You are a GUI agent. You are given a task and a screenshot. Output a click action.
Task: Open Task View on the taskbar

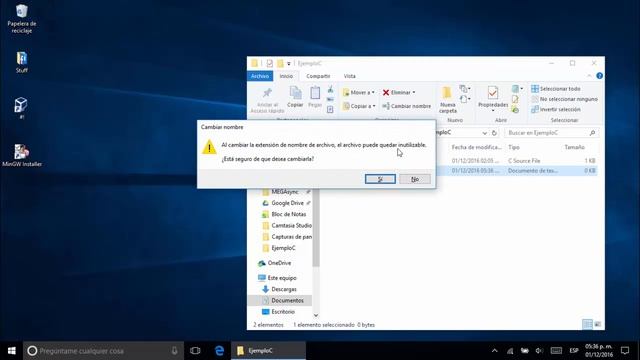[x=195, y=351]
